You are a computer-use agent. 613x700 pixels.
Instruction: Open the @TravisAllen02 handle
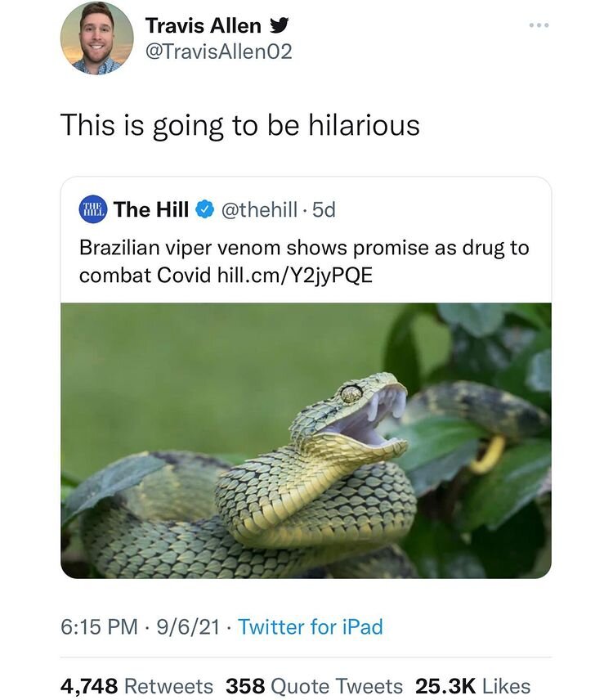(x=218, y=52)
